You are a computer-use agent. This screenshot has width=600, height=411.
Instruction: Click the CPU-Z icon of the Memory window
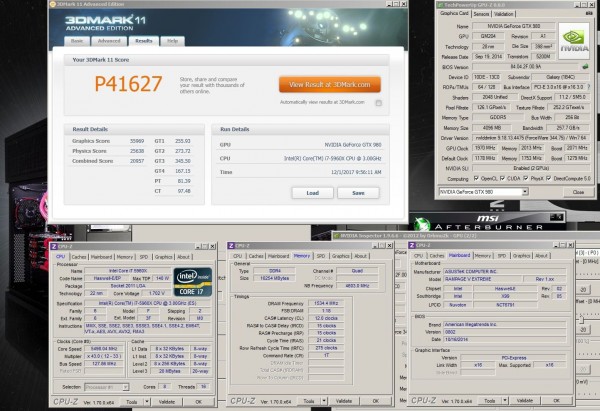point(234,246)
